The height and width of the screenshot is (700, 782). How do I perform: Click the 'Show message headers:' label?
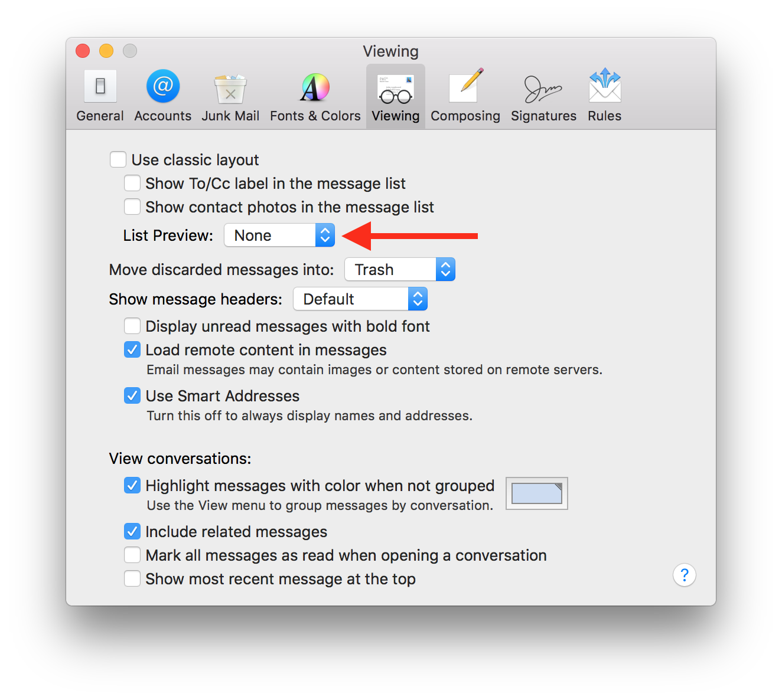coord(195,299)
